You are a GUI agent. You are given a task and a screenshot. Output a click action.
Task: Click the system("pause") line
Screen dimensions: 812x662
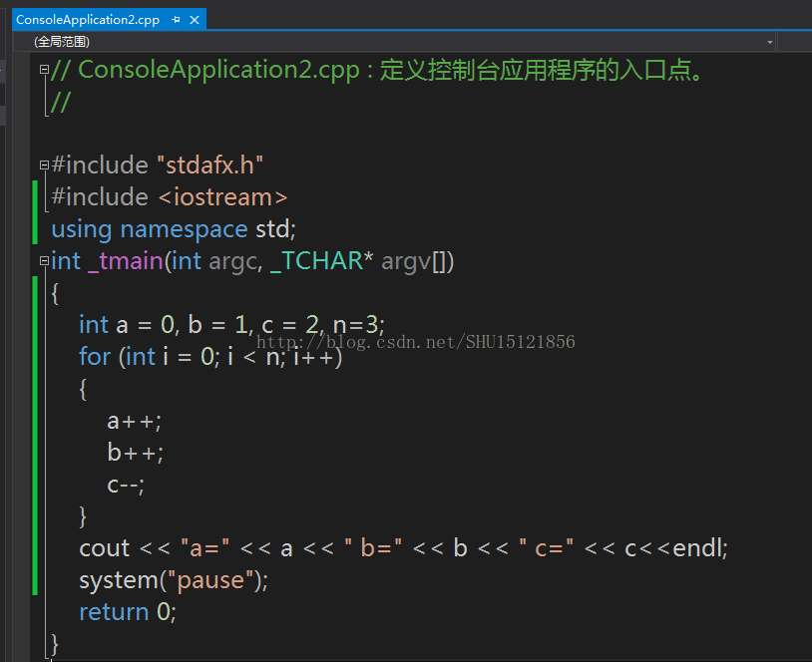(174, 580)
